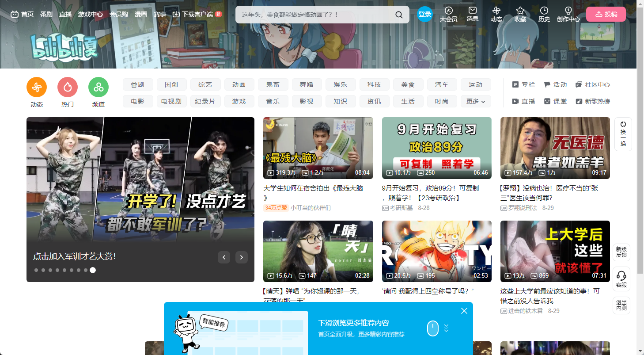Open 新歌热榜 music chart
The image size is (644, 355).
point(593,101)
